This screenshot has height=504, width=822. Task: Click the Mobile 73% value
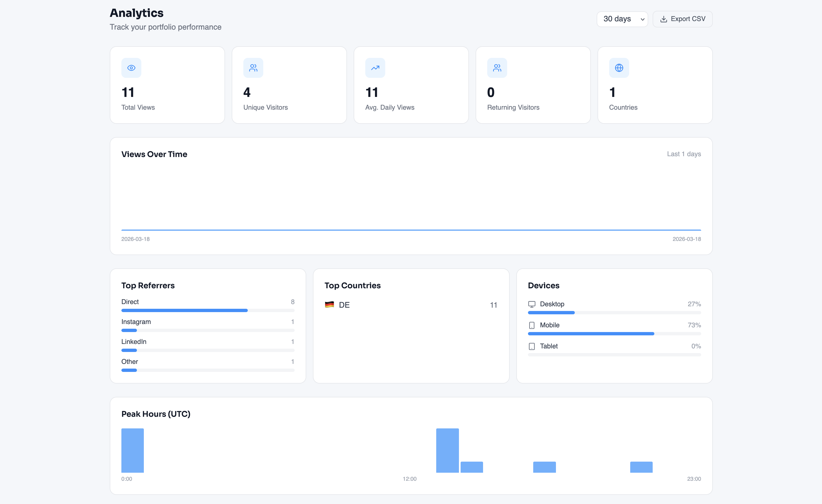[x=694, y=325]
